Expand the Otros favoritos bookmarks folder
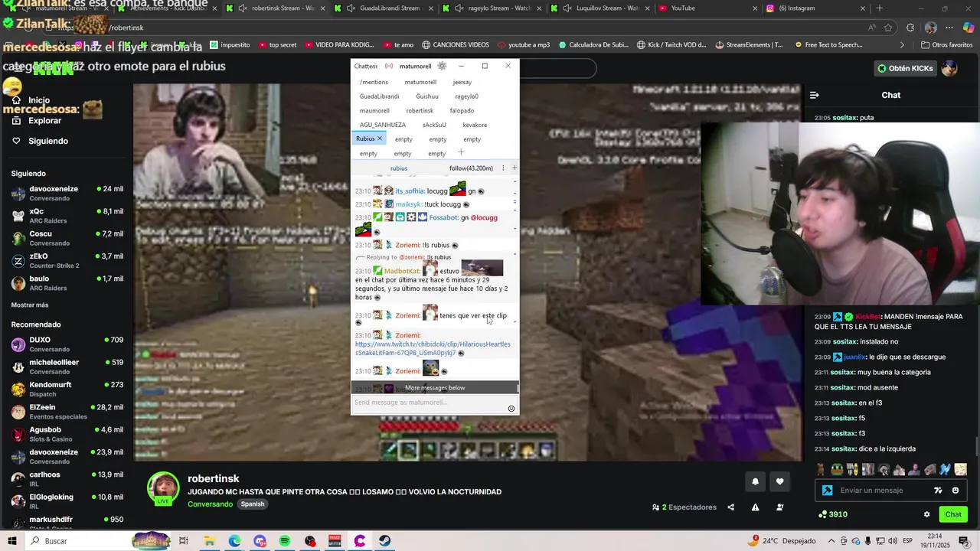This screenshot has width=980, height=551. [946, 44]
